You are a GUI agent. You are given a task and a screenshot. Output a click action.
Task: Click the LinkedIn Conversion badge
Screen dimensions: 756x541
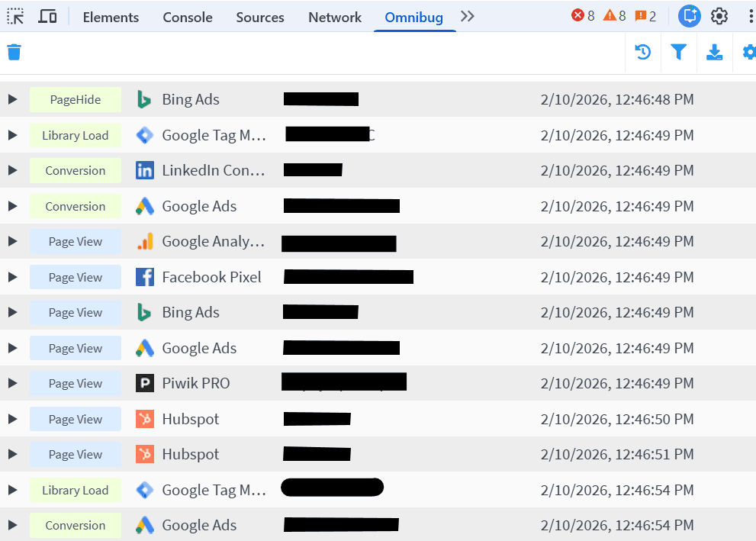pyautogui.click(x=76, y=170)
